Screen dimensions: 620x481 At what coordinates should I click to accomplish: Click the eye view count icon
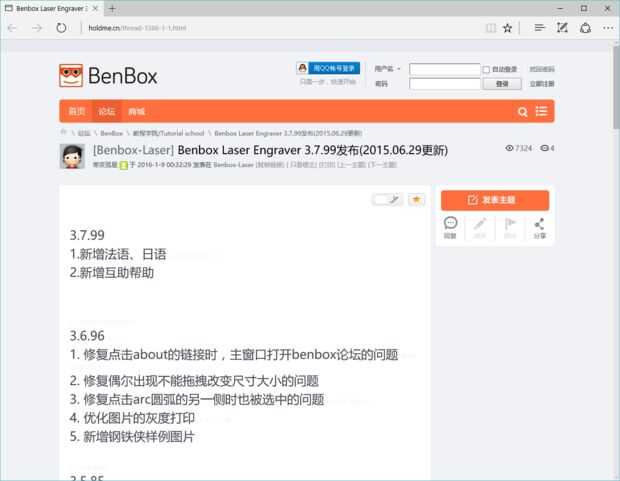click(x=509, y=148)
